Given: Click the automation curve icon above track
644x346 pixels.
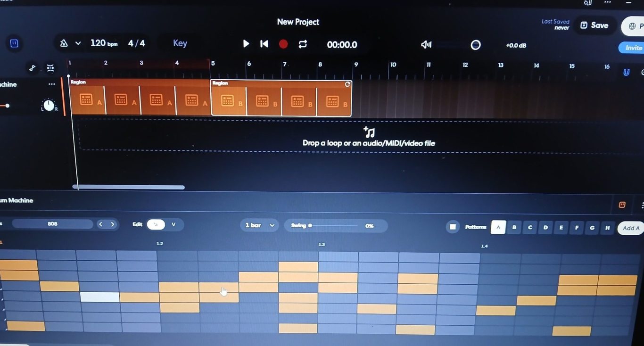Looking at the screenshot, I should pyautogui.click(x=32, y=68).
